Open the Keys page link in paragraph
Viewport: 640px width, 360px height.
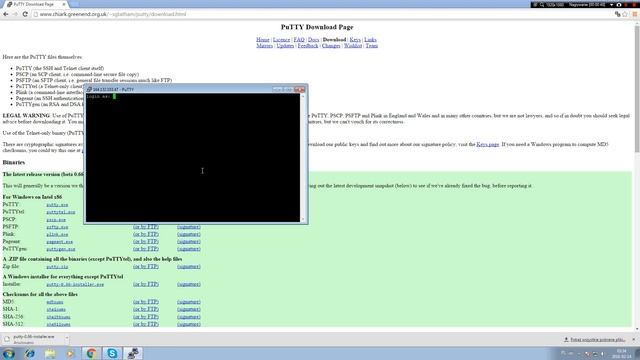pyautogui.click(x=488, y=144)
